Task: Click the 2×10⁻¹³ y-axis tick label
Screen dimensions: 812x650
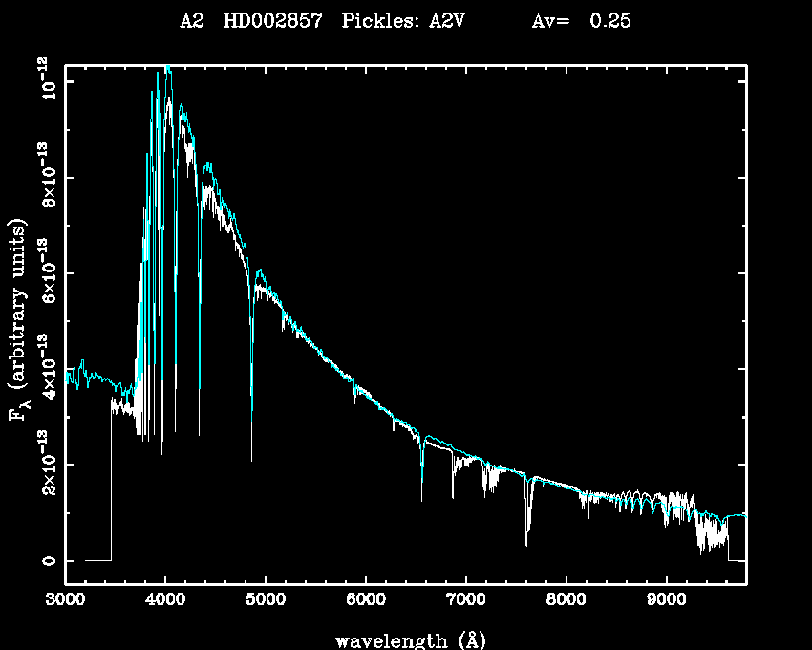Action: pyautogui.click(x=44, y=466)
